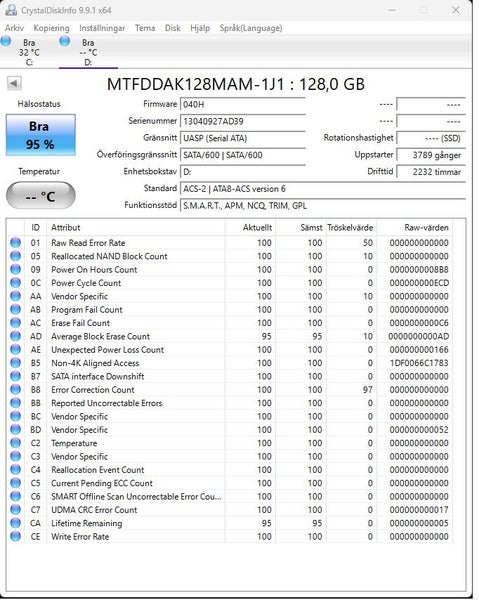Viewport: 479px width, 600px height.
Task: Click the Tröskelvärde column header
Action: 351,228
